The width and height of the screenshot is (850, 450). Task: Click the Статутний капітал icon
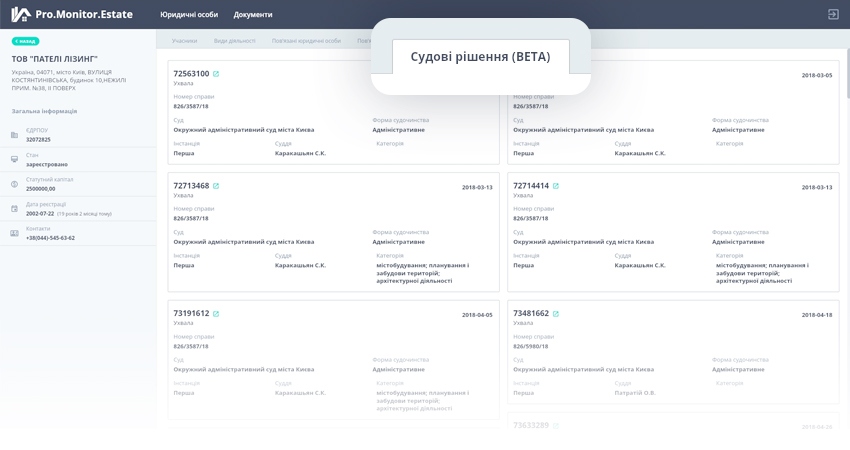14,184
